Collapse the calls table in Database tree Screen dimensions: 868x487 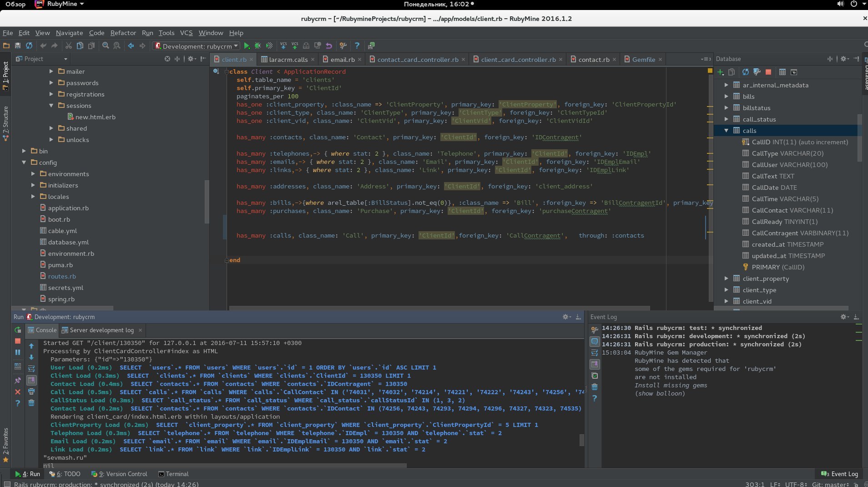click(726, 131)
